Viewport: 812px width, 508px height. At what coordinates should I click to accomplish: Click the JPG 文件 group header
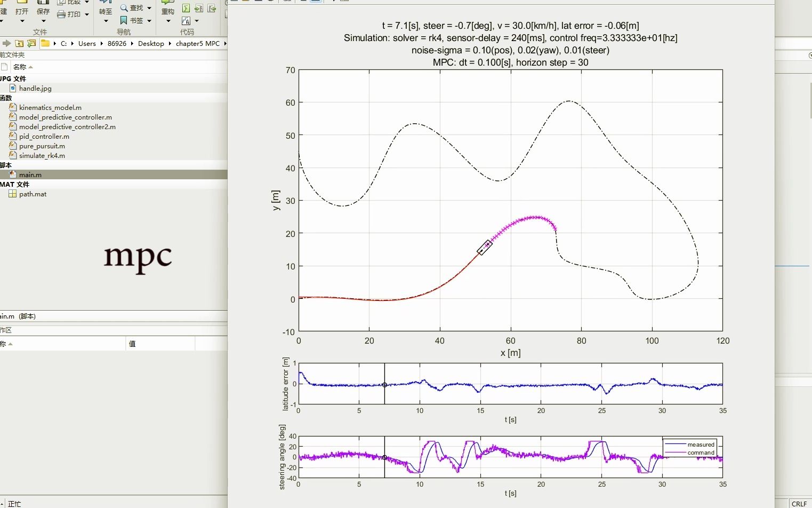13,78
